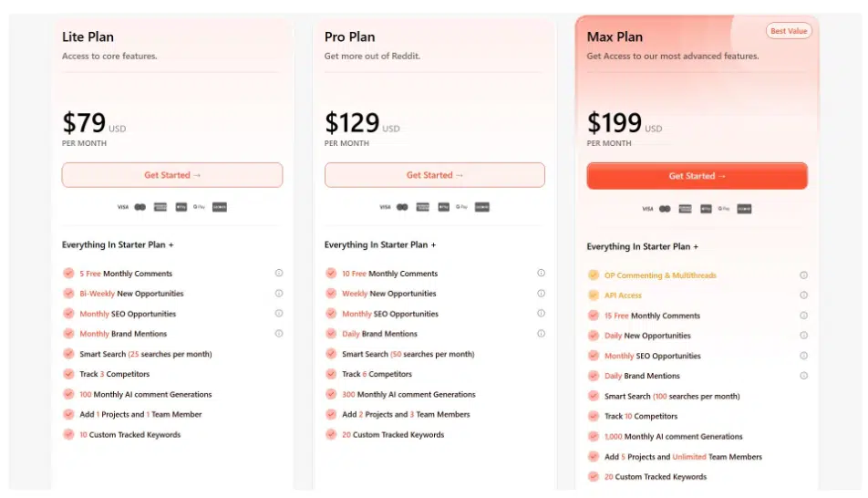Open the info icon beside Lite Bi-Weekly New Opportunities
Viewport: 868px width, 498px height.
click(x=279, y=294)
